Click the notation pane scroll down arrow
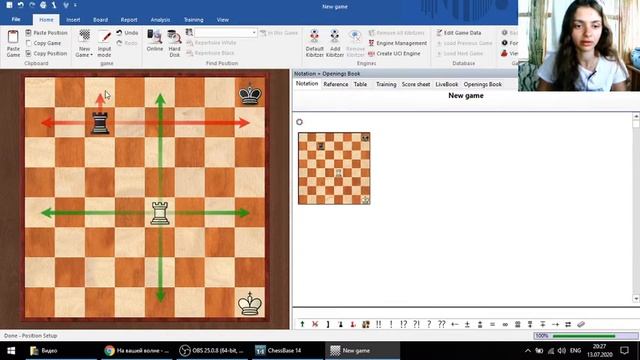This screenshot has width=640, height=360. pos(636,298)
